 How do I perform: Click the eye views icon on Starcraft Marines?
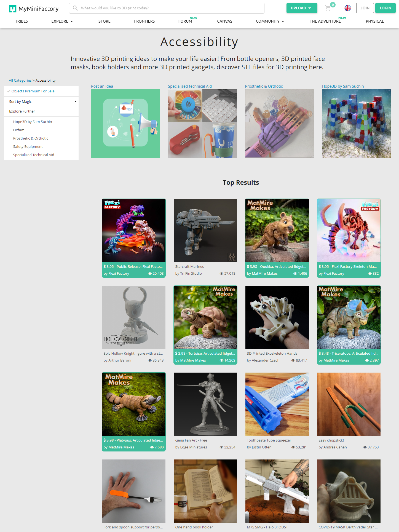click(x=221, y=274)
